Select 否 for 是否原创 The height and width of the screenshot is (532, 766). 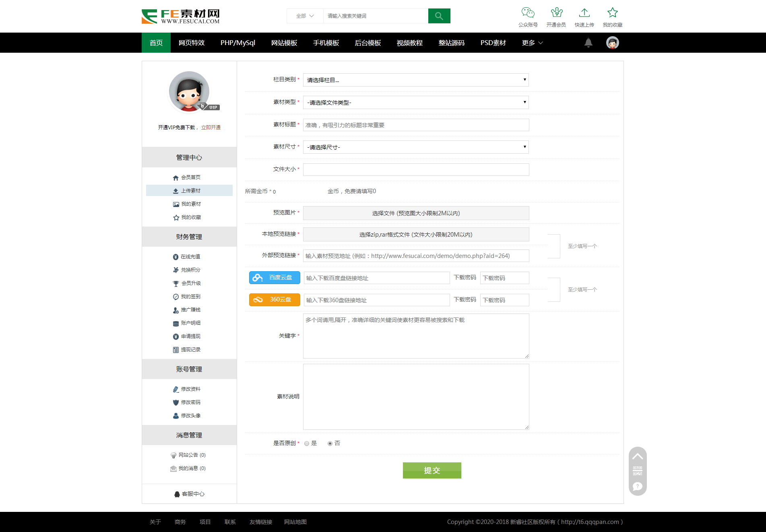click(x=330, y=443)
